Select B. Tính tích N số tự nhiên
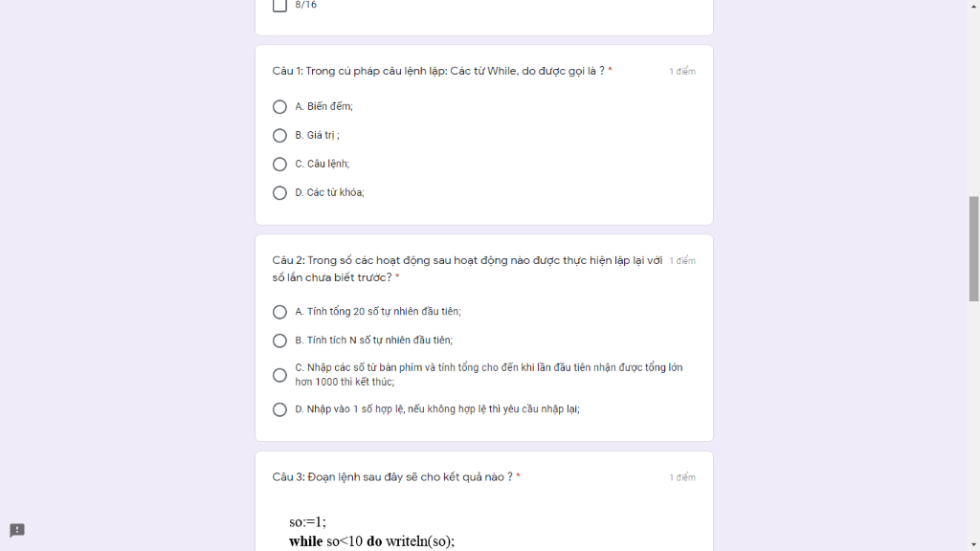980x551 pixels. [279, 341]
